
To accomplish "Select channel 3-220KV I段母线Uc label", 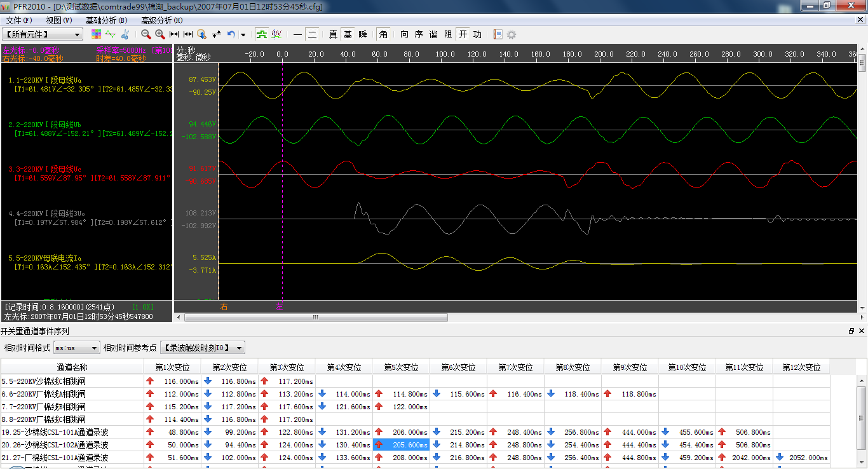I will pyautogui.click(x=44, y=169).
